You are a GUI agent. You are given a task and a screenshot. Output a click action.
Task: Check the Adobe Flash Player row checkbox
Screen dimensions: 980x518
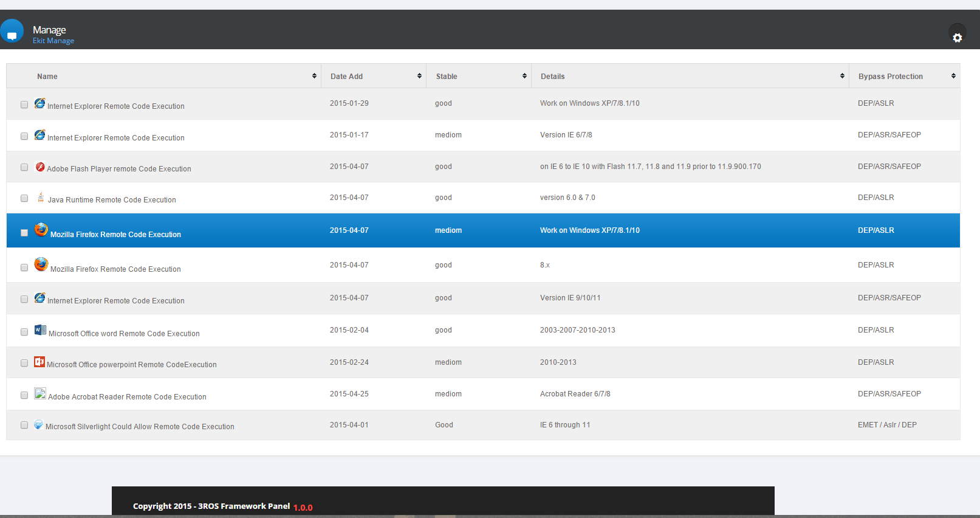pos(24,167)
